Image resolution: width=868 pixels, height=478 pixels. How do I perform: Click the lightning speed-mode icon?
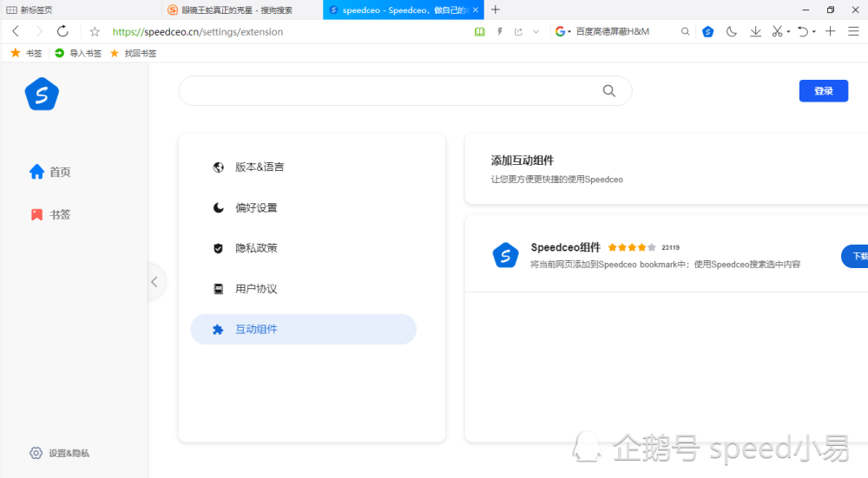[x=500, y=32]
